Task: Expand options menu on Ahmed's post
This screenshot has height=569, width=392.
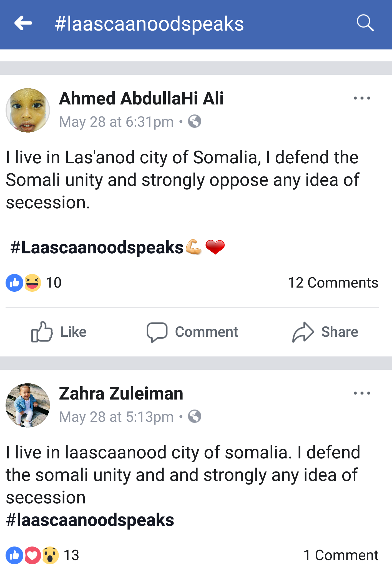Action: click(x=362, y=98)
